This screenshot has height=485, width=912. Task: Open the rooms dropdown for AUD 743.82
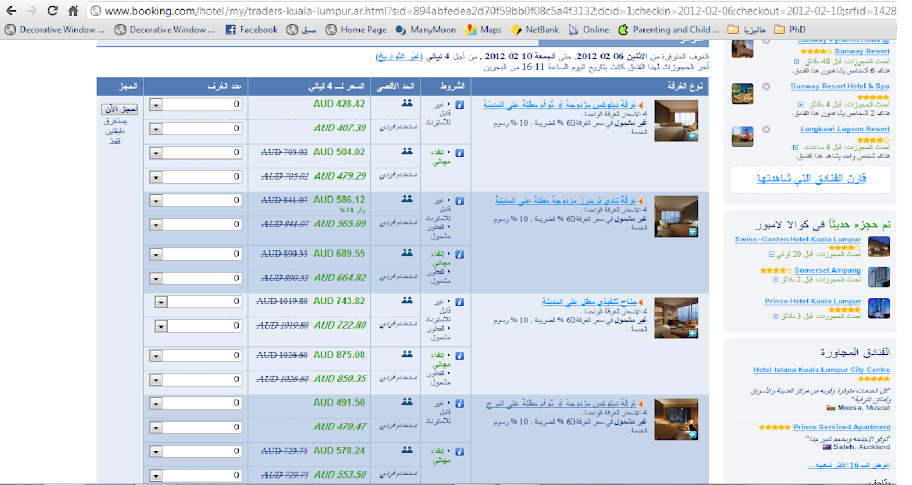click(x=161, y=302)
